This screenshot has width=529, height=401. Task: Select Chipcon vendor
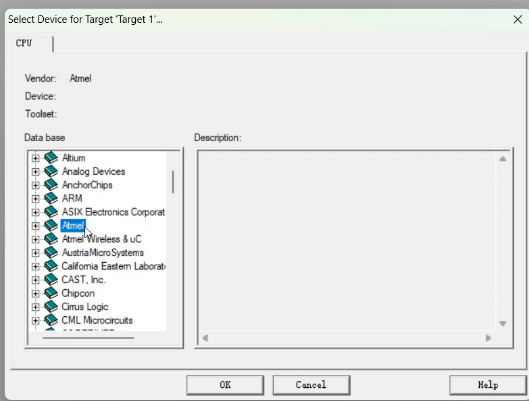pyautogui.click(x=78, y=293)
